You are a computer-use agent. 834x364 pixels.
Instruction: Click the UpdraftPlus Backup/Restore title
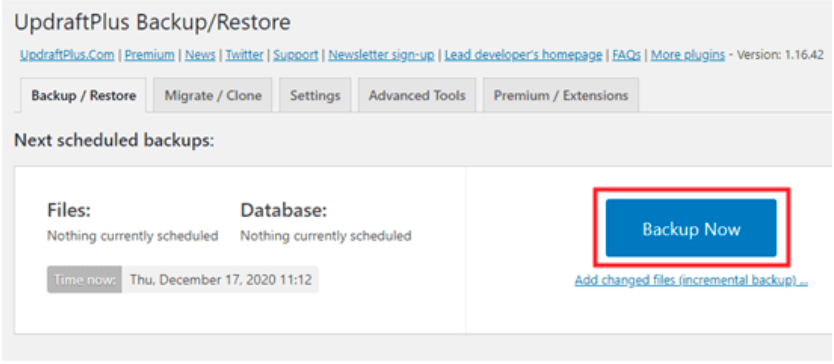[x=153, y=22]
